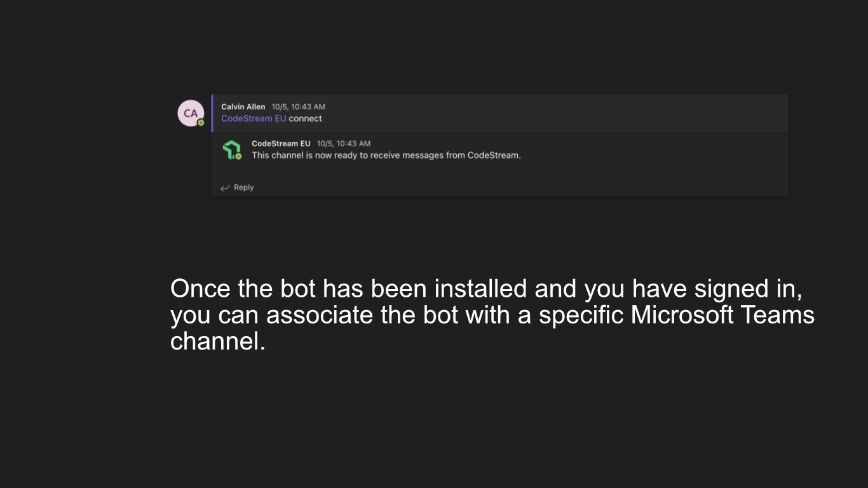Click green presence badge on CA avatar
This screenshot has width=868, height=488.
(201, 123)
